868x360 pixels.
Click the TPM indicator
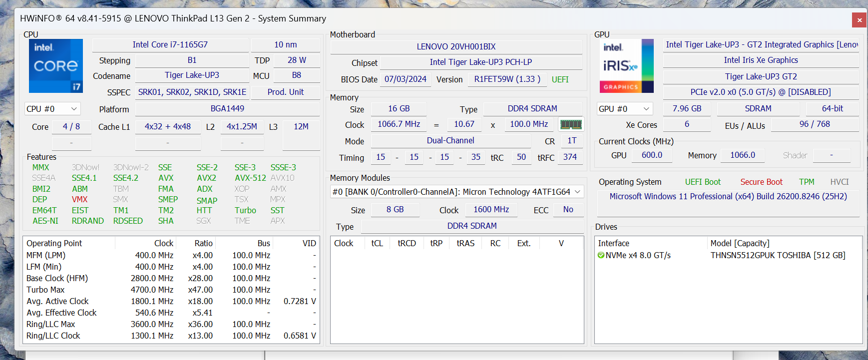pos(807,182)
